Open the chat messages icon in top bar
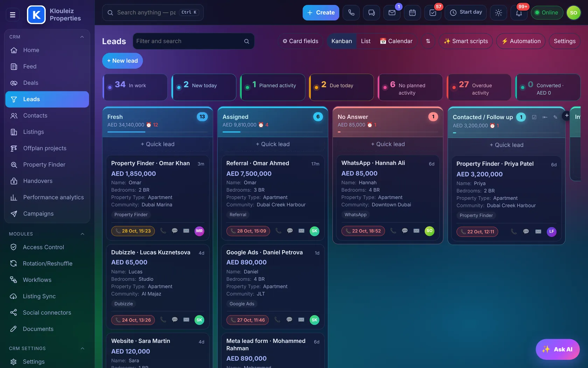 [371, 13]
